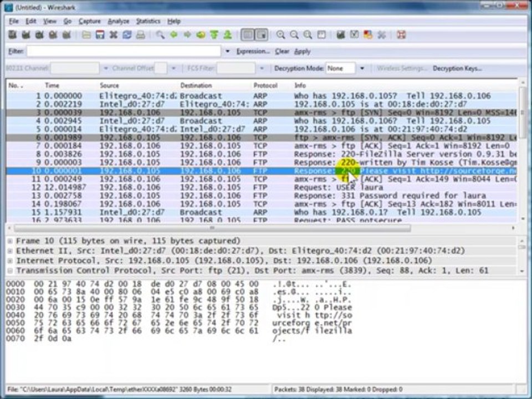This screenshot has width=532, height=399.
Task: Save this capture file icon
Action: point(100,34)
